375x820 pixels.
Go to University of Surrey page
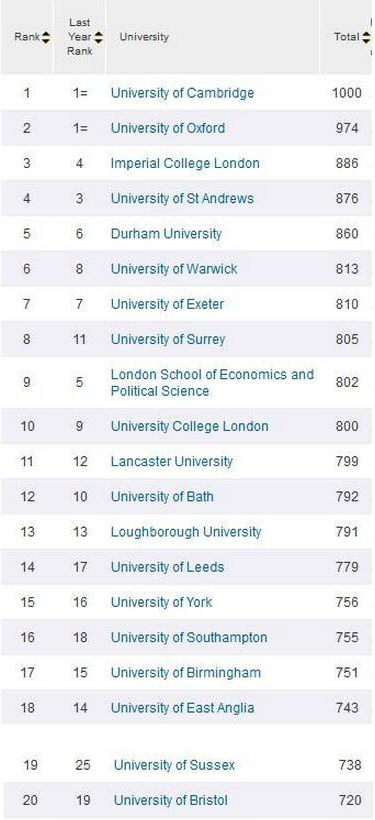coord(167,339)
